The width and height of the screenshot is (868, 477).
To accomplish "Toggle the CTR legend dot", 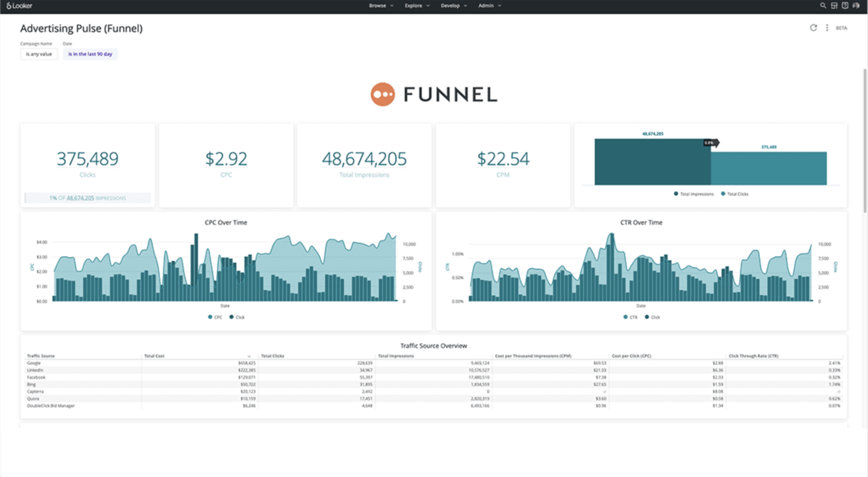I will [626, 317].
